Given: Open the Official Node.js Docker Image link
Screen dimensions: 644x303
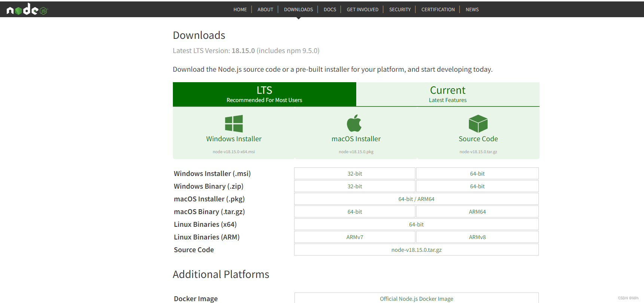Looking at the screenshot, I should point(416,298).
